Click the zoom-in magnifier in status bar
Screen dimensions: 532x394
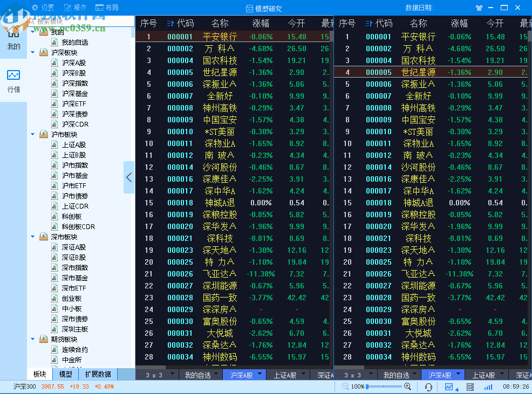[x=408, y=386]
